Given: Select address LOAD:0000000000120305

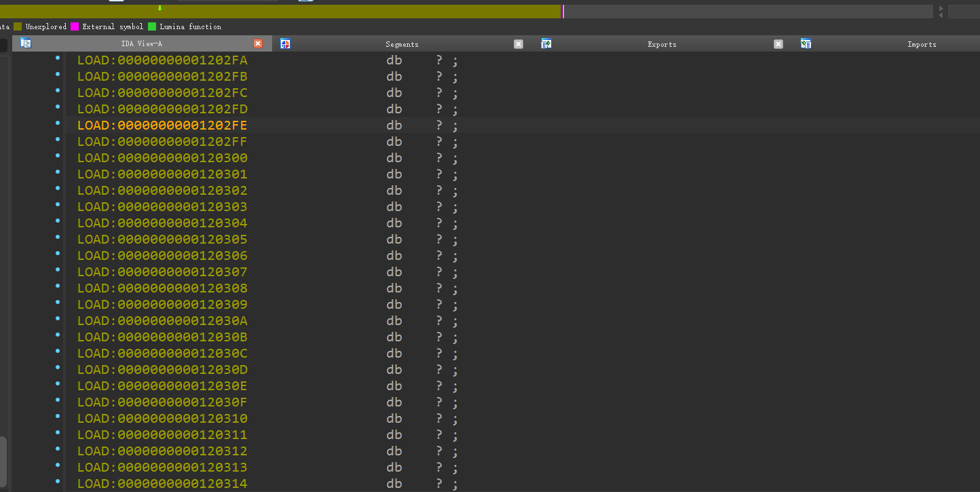Looking at the screenshot, I should point(162,240).
